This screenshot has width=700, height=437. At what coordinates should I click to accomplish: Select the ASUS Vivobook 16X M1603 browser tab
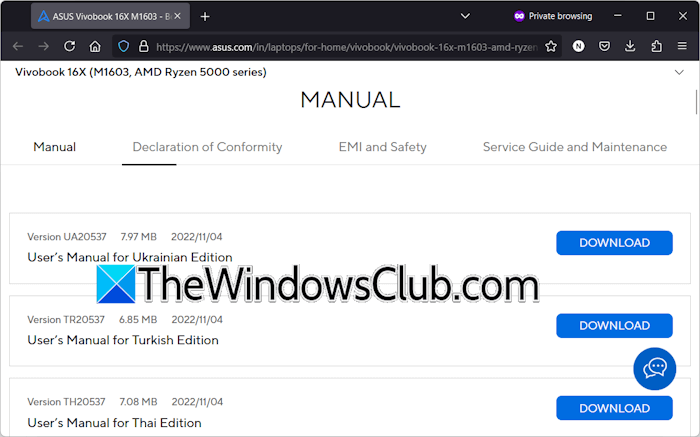(110, 17)
